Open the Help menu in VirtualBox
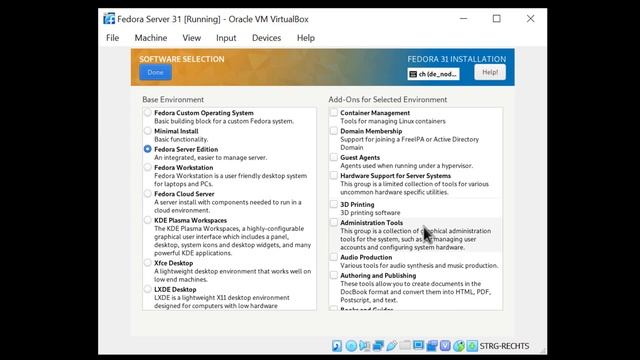The image size is (640, 360). pyautogui.click(x=306, y=38)
